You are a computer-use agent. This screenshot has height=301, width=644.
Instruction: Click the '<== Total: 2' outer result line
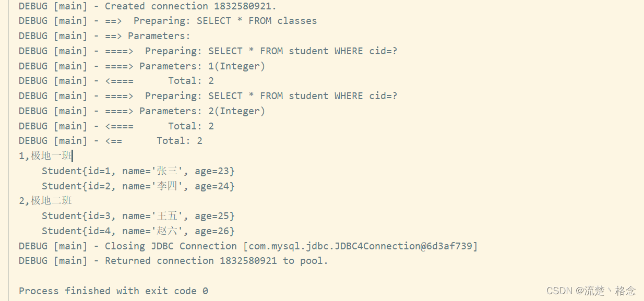click(111, 141)
